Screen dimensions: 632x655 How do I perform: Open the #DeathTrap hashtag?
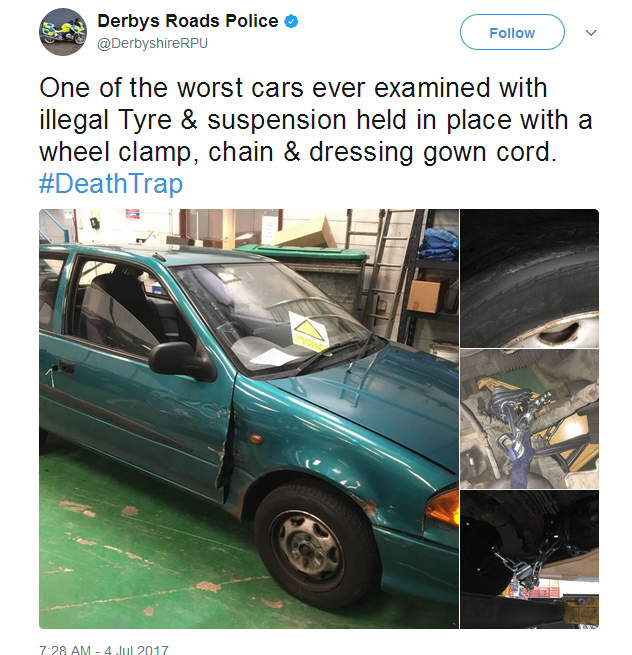(x=111, y=183)
